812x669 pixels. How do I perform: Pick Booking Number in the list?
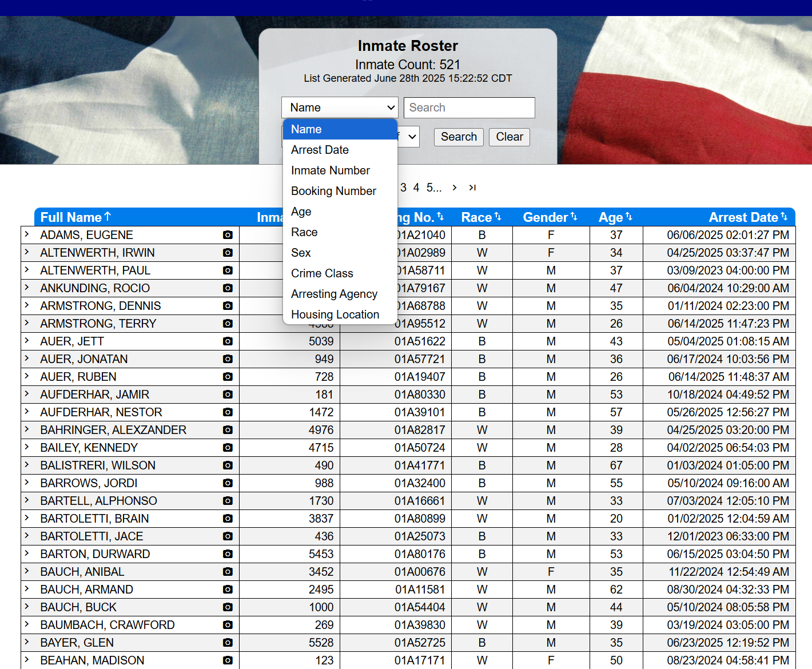[x=340, y=191]
